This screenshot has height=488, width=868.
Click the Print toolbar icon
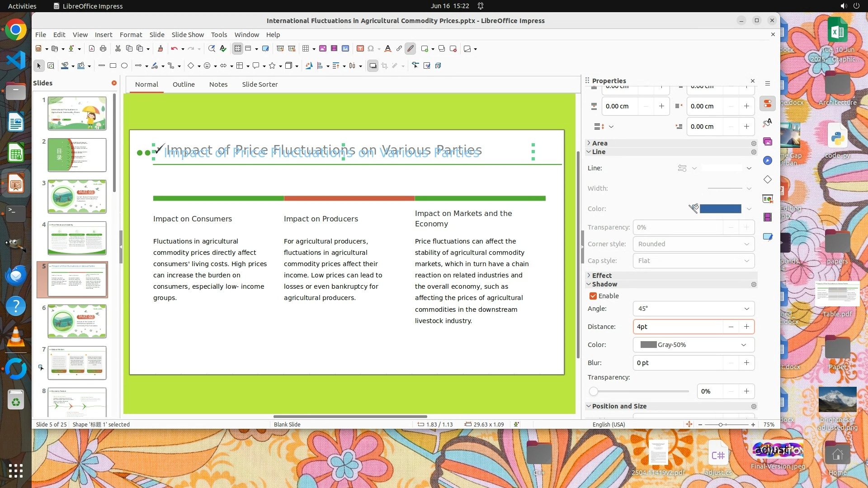(103, 49)
